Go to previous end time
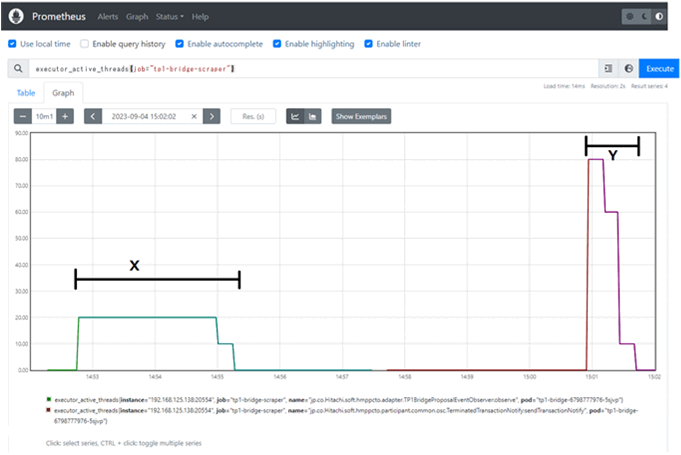The height and width of the screenshot is (455, 681). (x=93, y=116)
